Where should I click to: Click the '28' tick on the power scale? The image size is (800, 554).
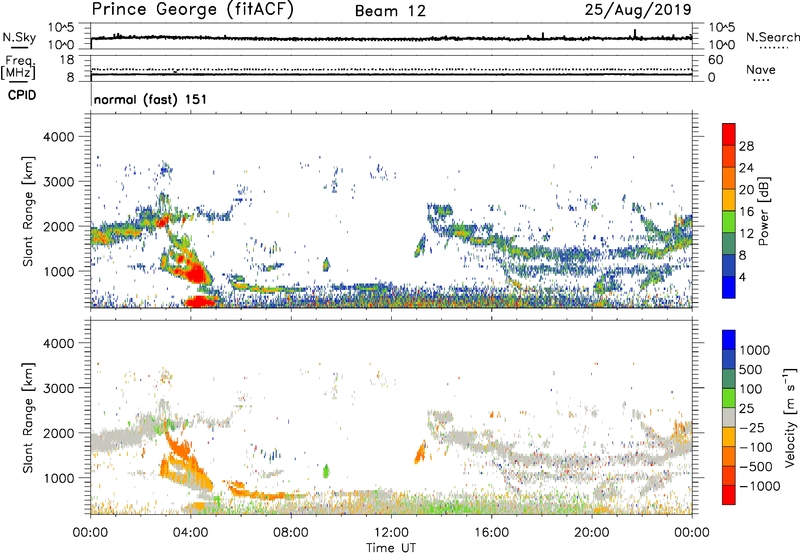coord(746,146)
